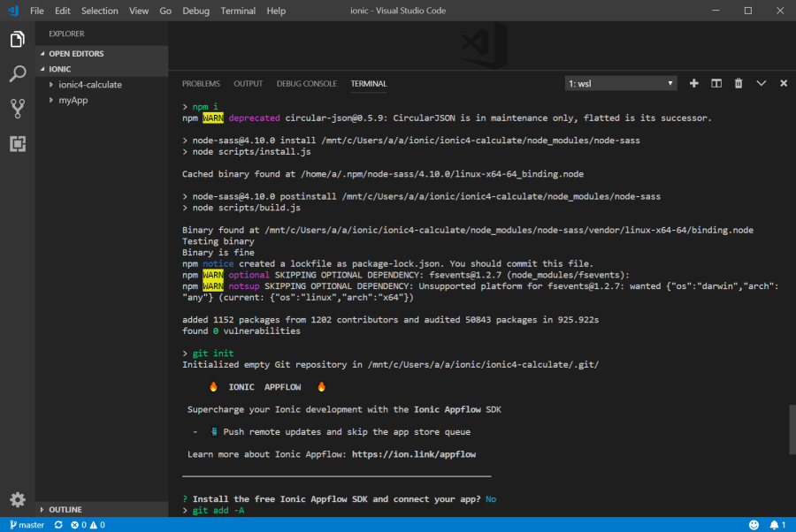Create a new terminal with plus icon

(x=693, y=83)
